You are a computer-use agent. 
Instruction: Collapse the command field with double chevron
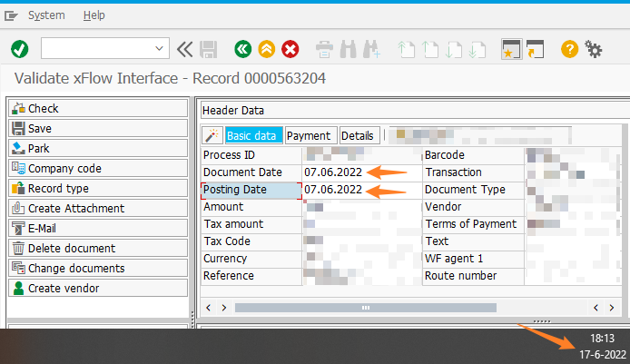[x=185, y=48]
